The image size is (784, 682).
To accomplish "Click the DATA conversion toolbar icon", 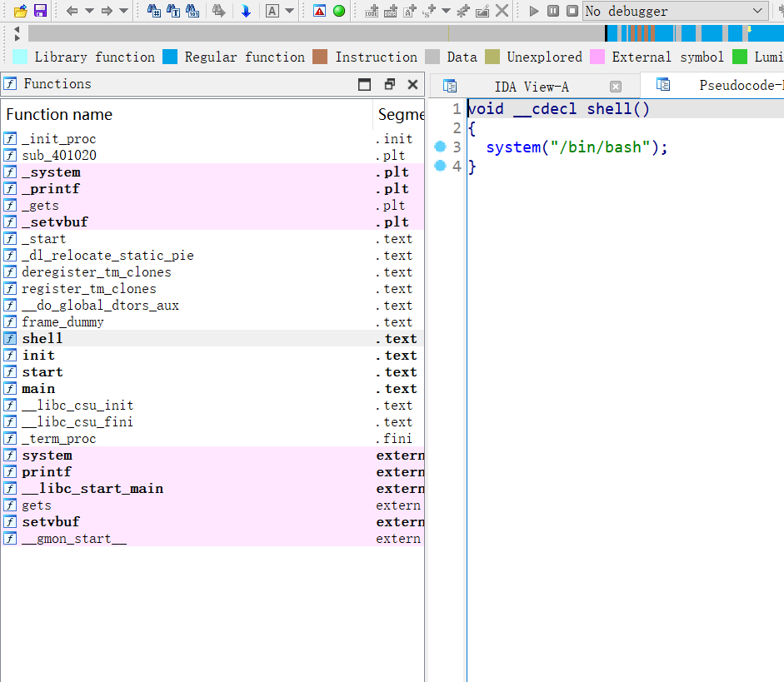I will pos(391,11).
